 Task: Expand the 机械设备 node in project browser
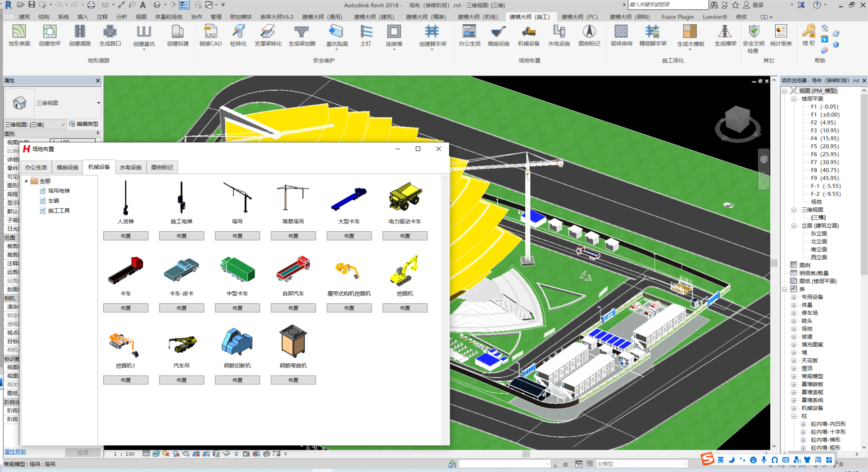pos(794,408)
